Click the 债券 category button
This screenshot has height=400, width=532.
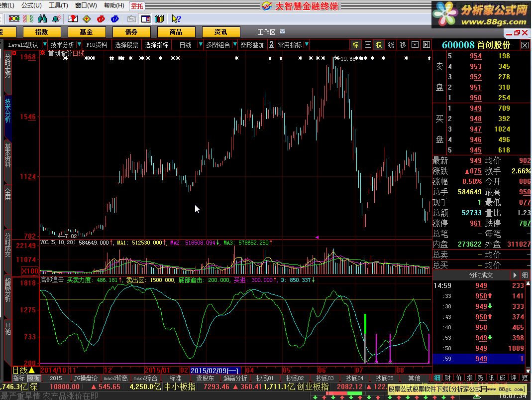coord(131,32)
